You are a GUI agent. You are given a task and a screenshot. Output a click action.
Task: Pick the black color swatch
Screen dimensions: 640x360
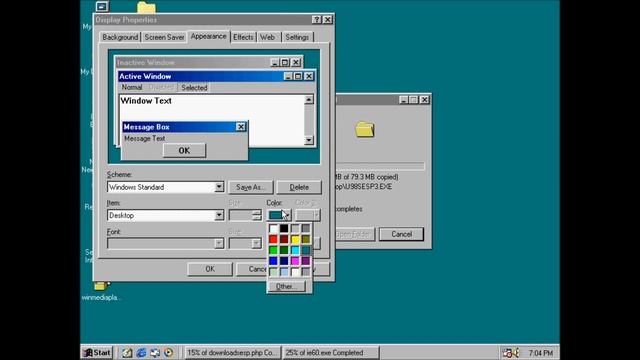pos(284,229)
